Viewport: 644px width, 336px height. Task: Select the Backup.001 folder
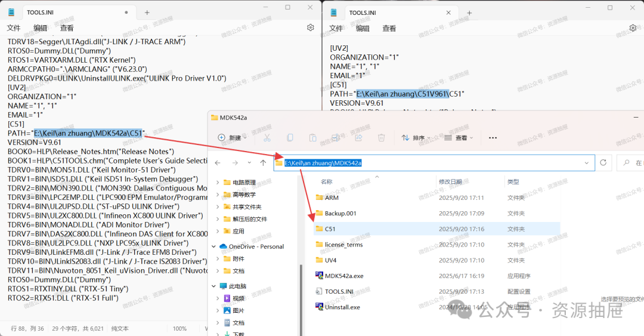click(x=438, y=214)
